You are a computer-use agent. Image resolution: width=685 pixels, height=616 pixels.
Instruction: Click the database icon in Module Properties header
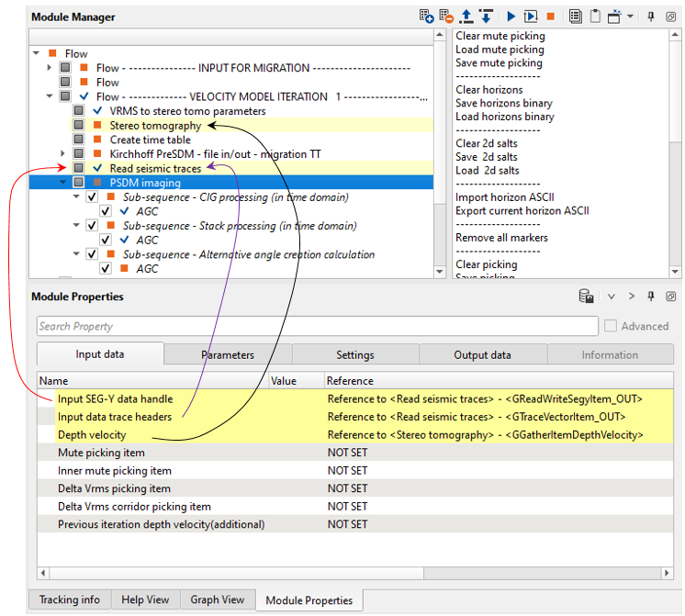click(585, 297)
